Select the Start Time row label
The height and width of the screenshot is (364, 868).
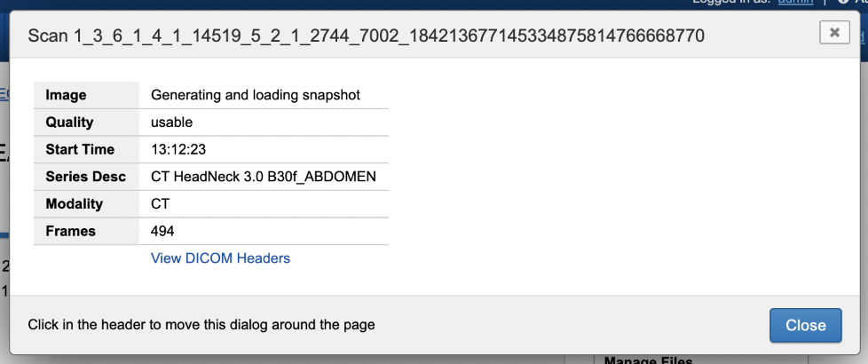tap(80, 150)
